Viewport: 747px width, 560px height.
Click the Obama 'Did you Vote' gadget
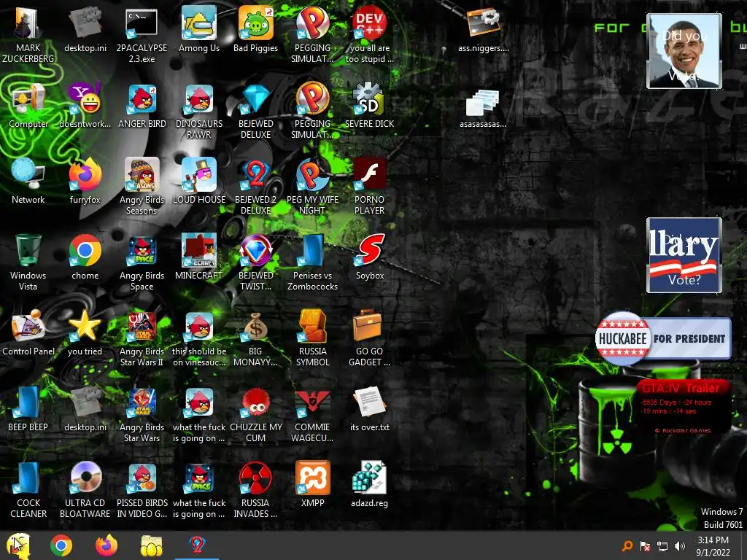(684, 51)
